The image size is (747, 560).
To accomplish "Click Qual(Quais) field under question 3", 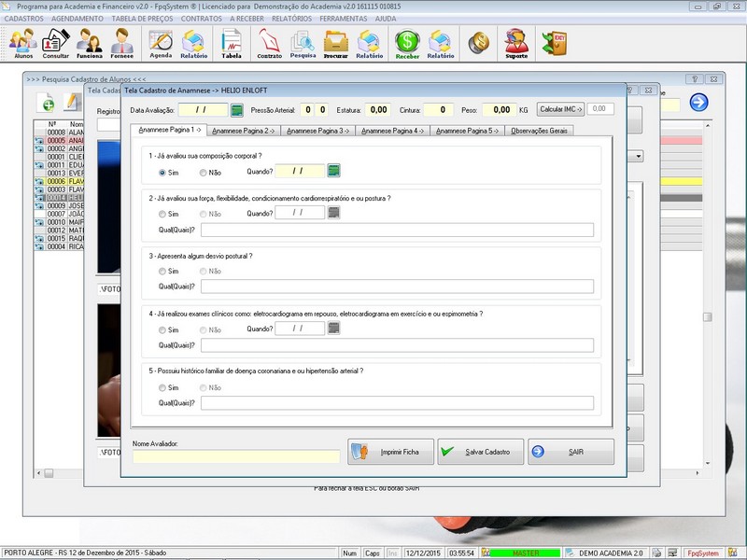I will [x=397, y=287].
